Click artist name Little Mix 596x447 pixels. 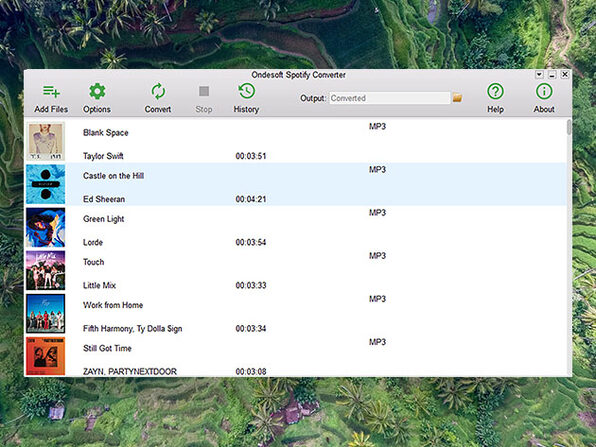99,285
